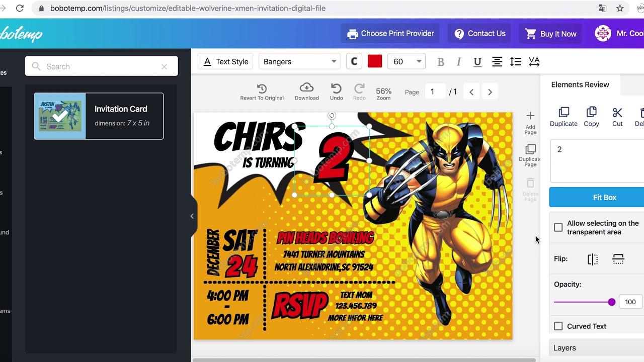Enable the Curved Text checkbox

click(558, 326)
